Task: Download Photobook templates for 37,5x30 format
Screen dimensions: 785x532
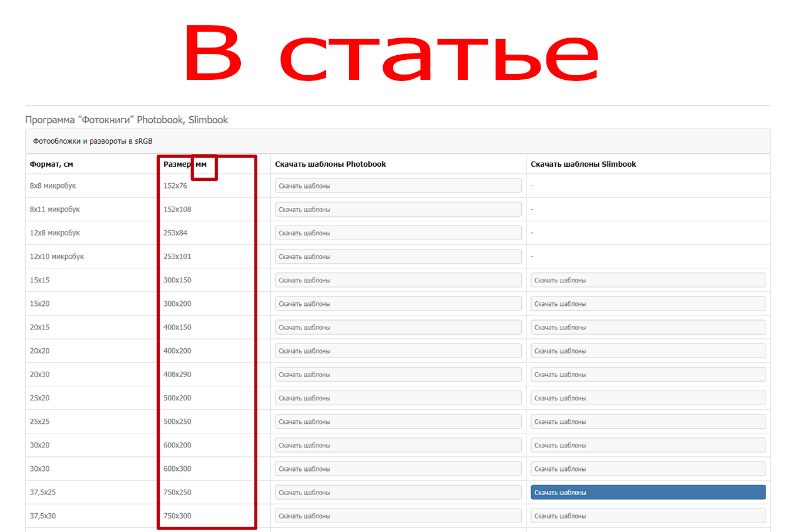Action: click(398, 516)
